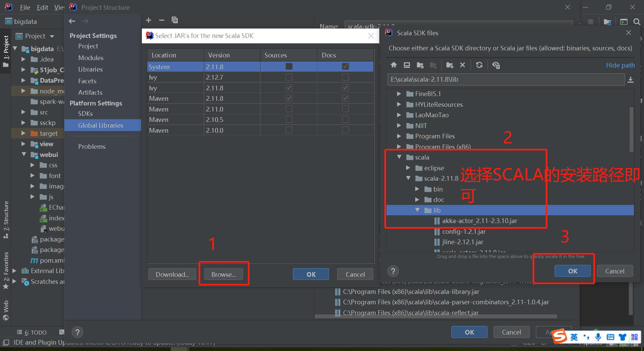Remove selected library with minus icon
This screenshot has height=351, width=644.
coord(162,20)
